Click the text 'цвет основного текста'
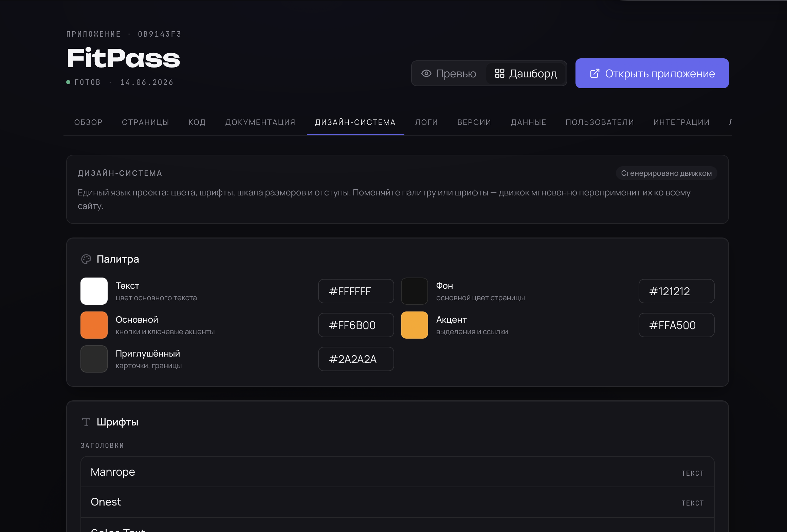The width and height of the screenshot is (787, 532). pyautogui.click(x=156, y=298)
